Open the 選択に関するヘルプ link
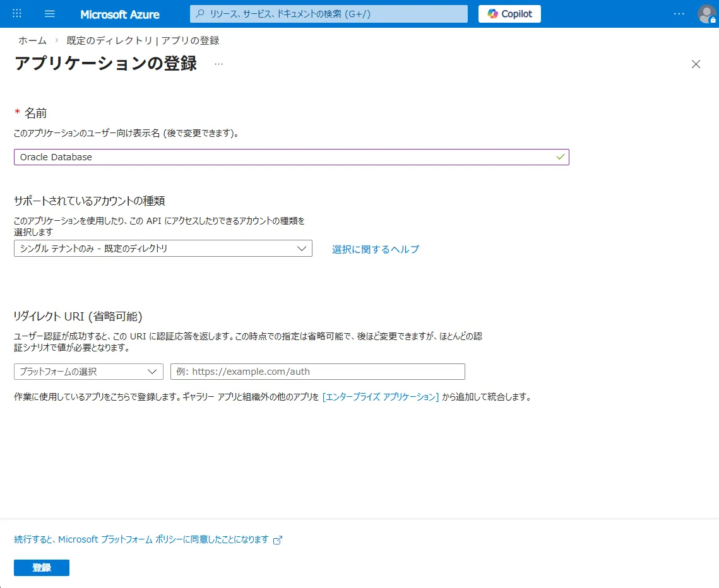The image size is (719, 588). point(375,249)
